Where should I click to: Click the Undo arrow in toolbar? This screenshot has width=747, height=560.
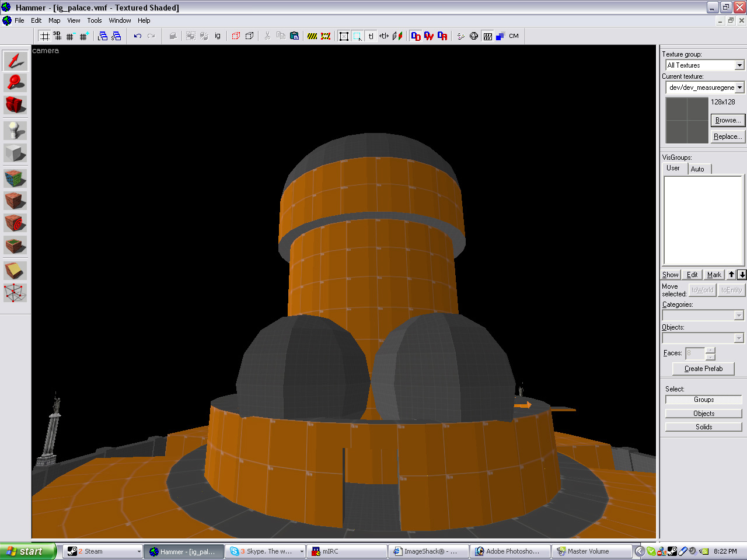138,36
